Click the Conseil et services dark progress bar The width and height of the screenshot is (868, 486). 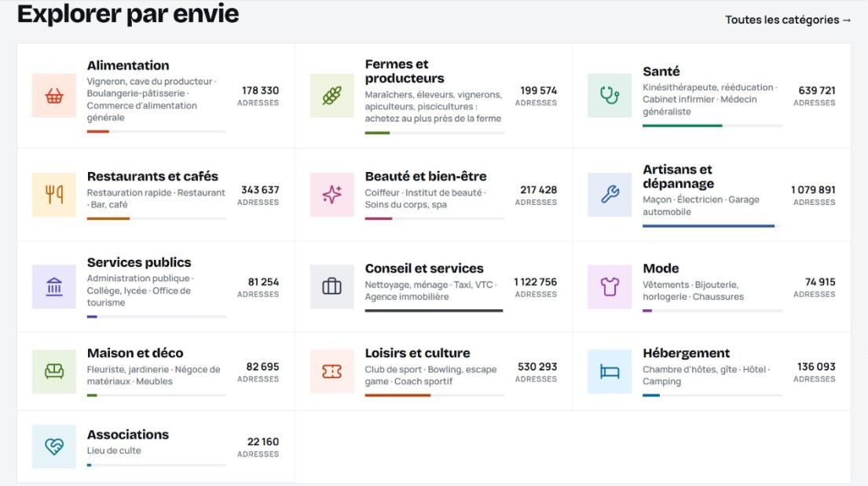(x=434, y=311)
